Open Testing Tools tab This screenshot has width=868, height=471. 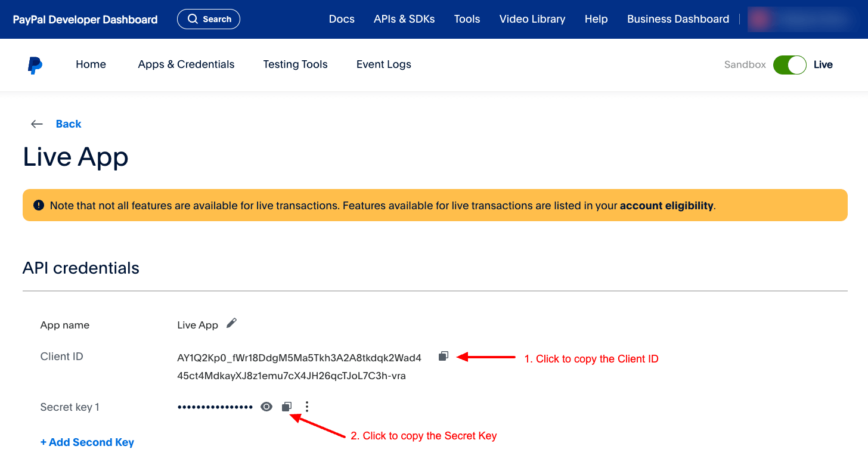295,64
